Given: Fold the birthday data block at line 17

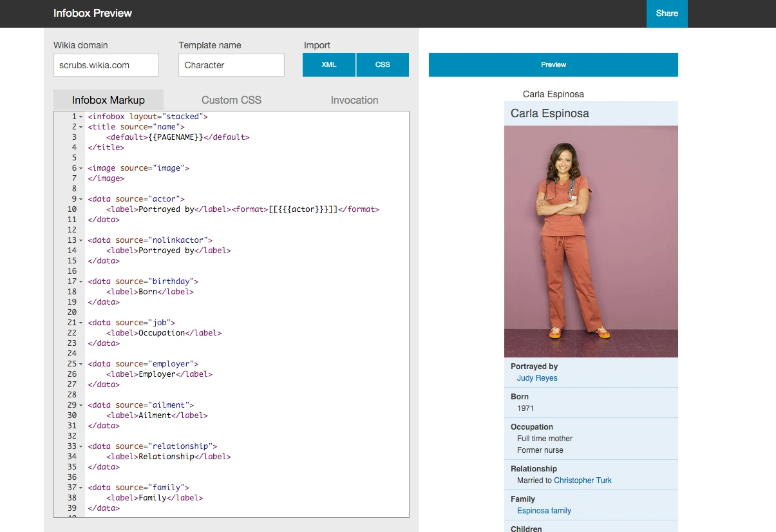Looking at the screenshot, I should point(81,282).
